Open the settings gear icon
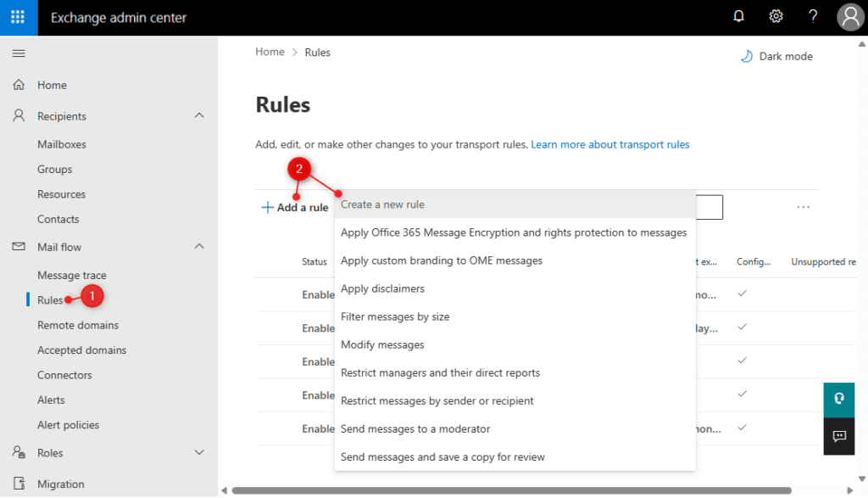Image resolution: width=868 pixels, height=498 pixels. (x=776, y=17)
